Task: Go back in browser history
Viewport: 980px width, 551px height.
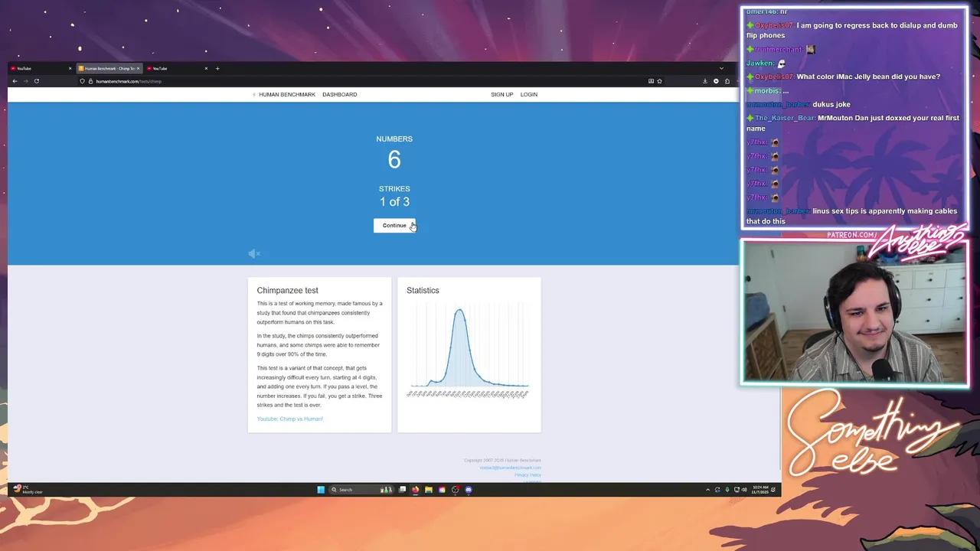Action: coord(15,81)
